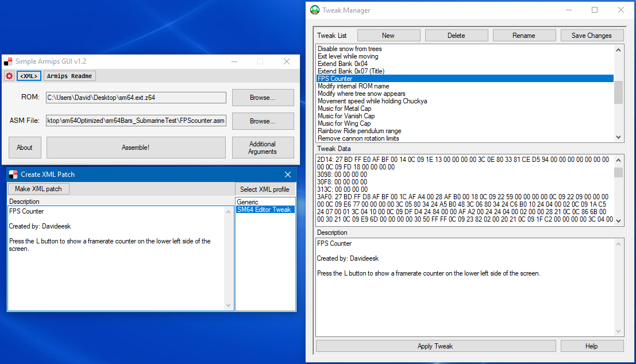Select 'Disable snow from trees' tweak
The width and height of the screenshot is (636, 364).
(465, 49)
